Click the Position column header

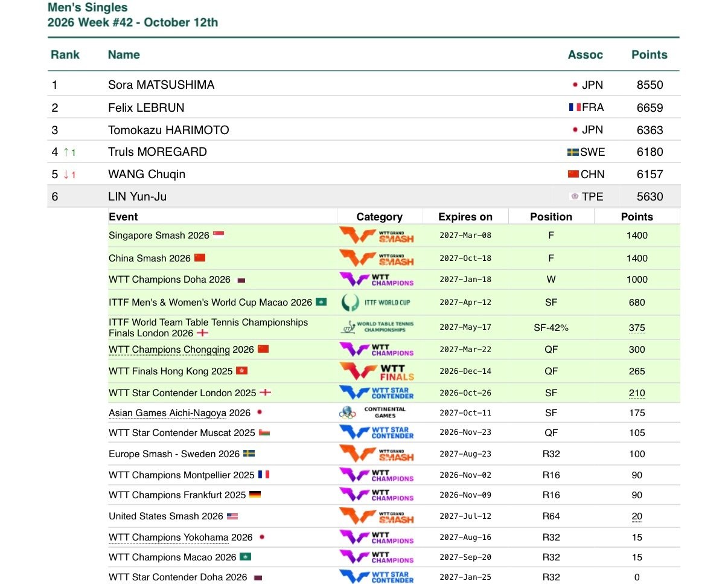tap(551, 217)
